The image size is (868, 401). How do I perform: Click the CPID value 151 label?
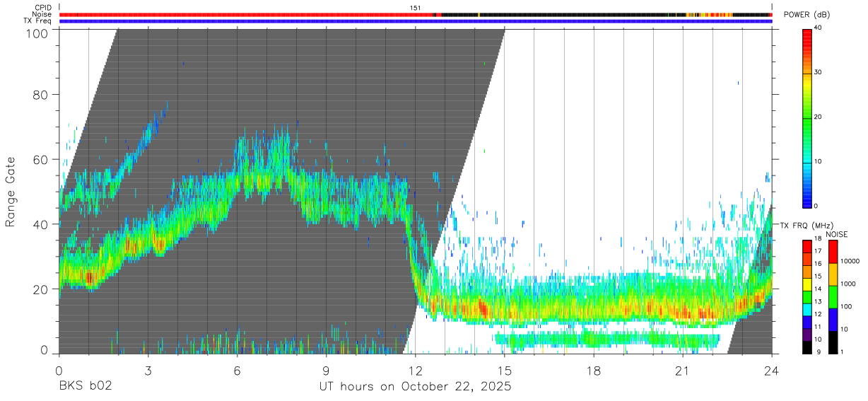415,8
